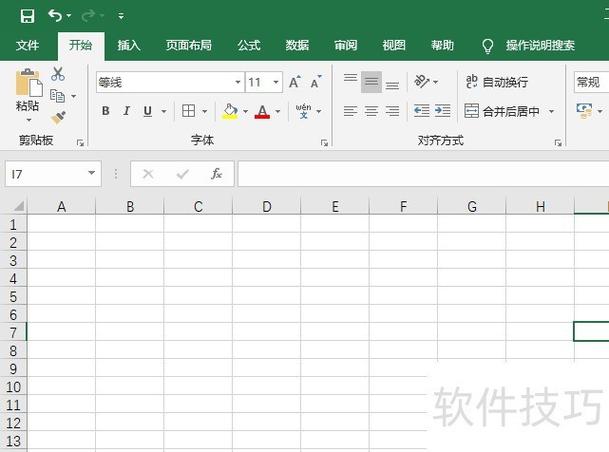Click the Undo arrow icon
609x452 pixels.
point(54,16)
